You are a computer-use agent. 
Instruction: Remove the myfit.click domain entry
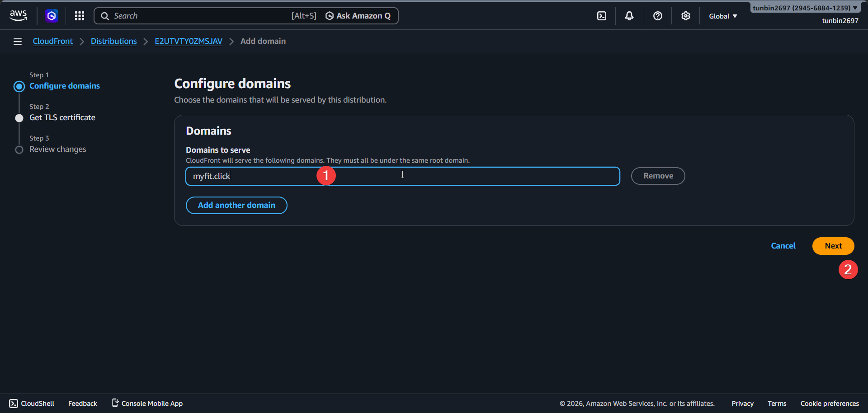point(658,176)
